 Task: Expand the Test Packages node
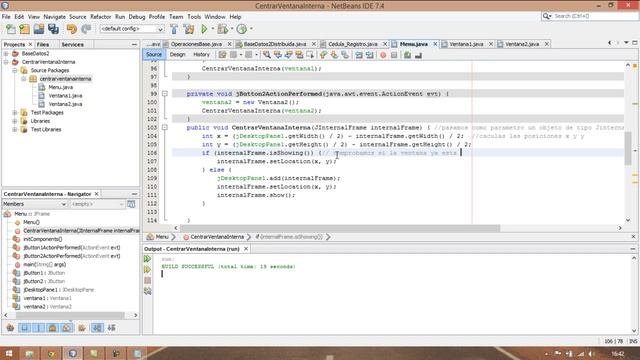pos(15,113)
